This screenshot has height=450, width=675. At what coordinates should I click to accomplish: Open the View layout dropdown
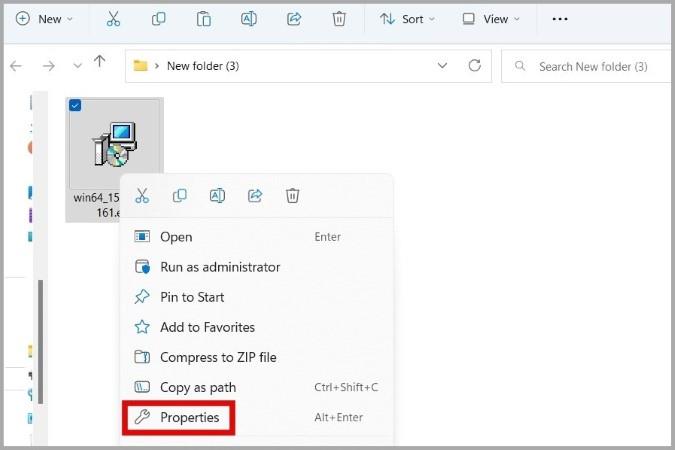pyautogui.click(x=491, y=19)
